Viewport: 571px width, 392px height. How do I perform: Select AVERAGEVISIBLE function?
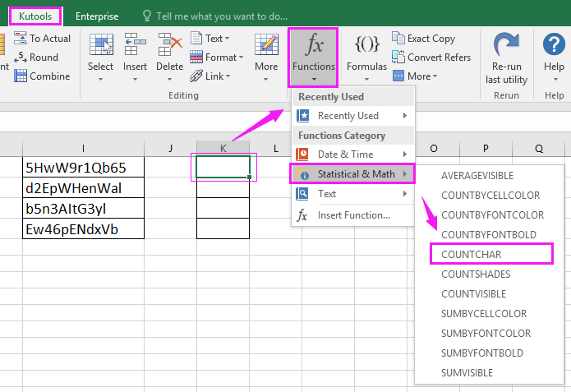pyautogui.click(x=490, y=176)
